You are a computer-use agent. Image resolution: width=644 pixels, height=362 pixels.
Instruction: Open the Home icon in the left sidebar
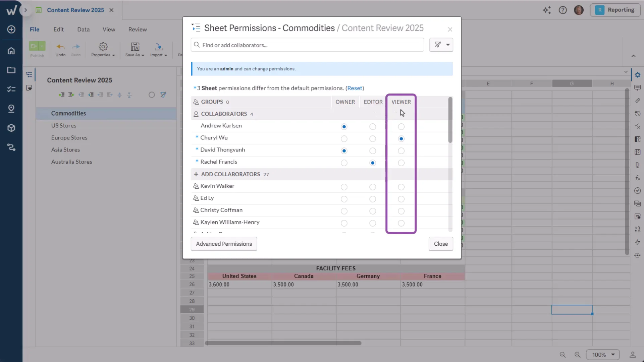click(11, 51)
